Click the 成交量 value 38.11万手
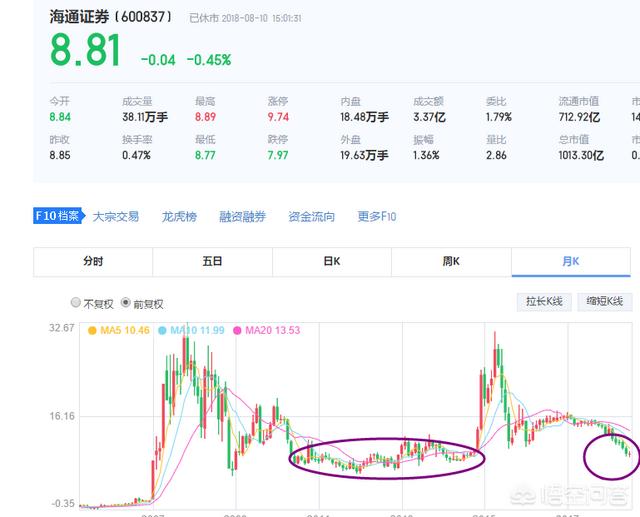This screenshot has width=640, height=517. [145, 118]
